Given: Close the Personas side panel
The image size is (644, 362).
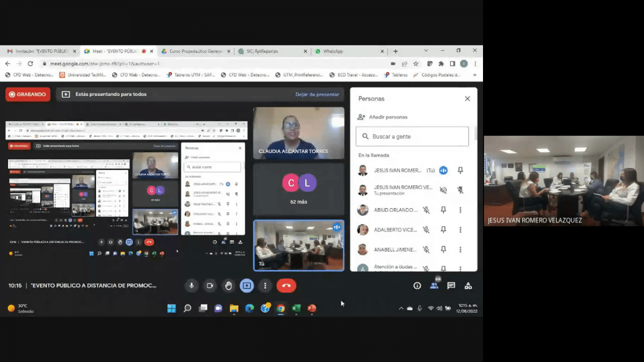Looking at the screenshot, I should tap(467, 99).
